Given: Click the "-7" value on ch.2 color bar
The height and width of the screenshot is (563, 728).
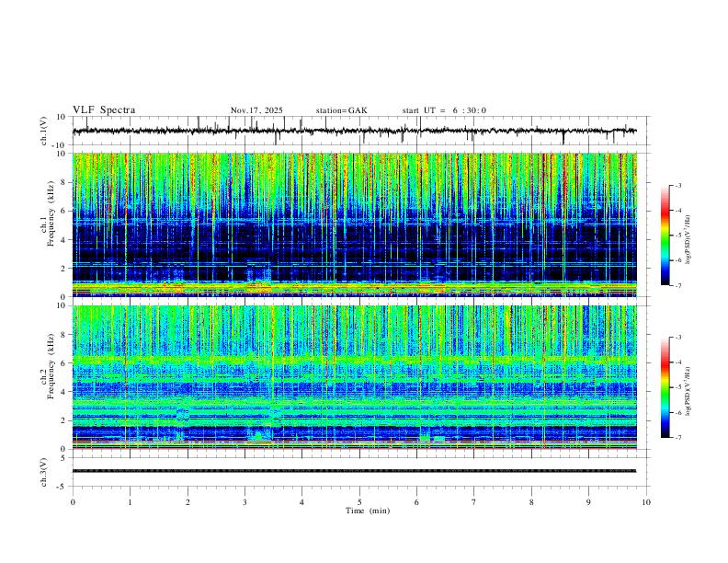Looking at the screenshot, I should [x=677, y=438].
